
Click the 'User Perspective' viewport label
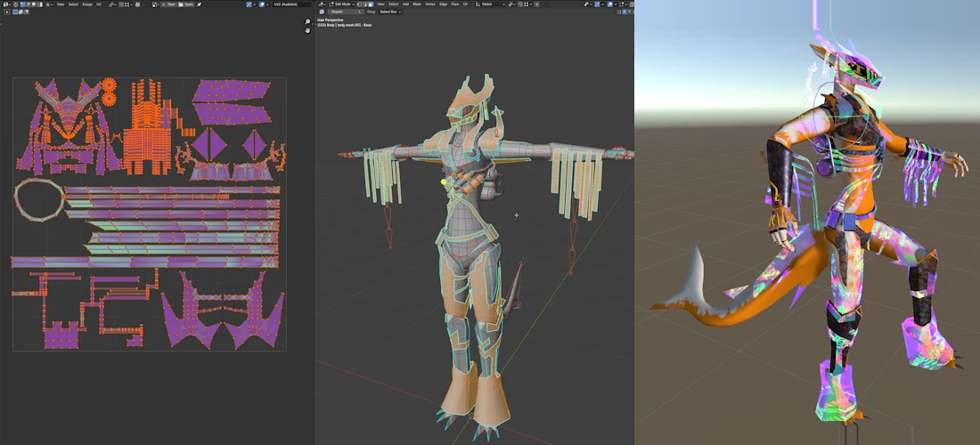click(x=330, y=20)
